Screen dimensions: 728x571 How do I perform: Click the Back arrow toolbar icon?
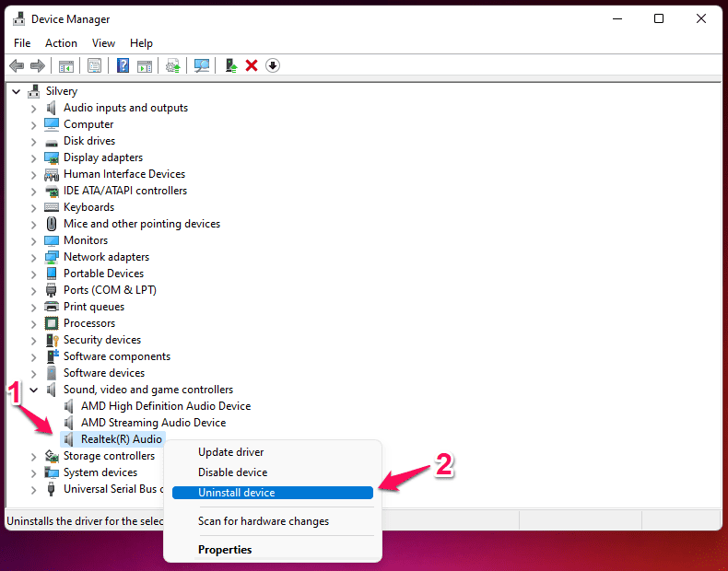coord(16,65)
